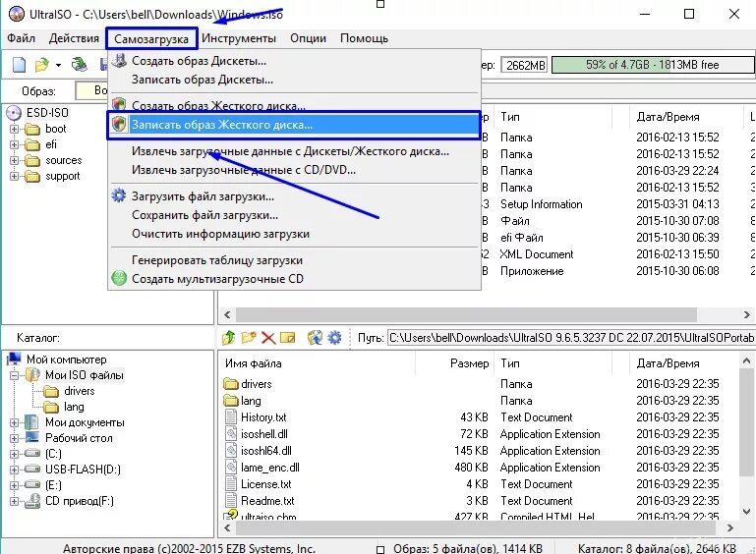The height and width of the screenshot is (554, 756).
Task: Open the Инструменты menu
Action: (x=239, y=38)
